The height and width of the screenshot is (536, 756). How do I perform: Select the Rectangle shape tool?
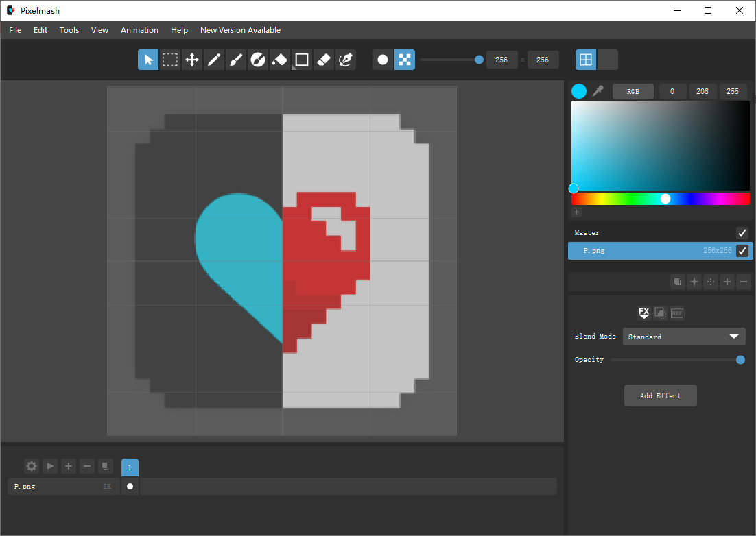[302, 60]
